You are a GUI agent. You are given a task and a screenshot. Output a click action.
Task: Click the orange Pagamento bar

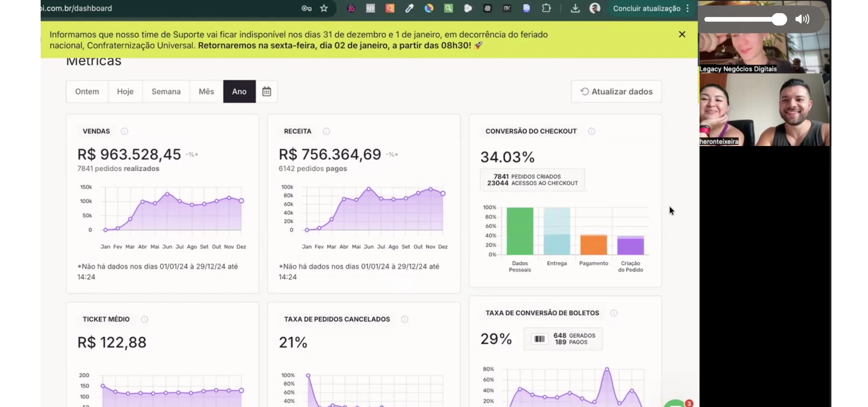point(593,245)
